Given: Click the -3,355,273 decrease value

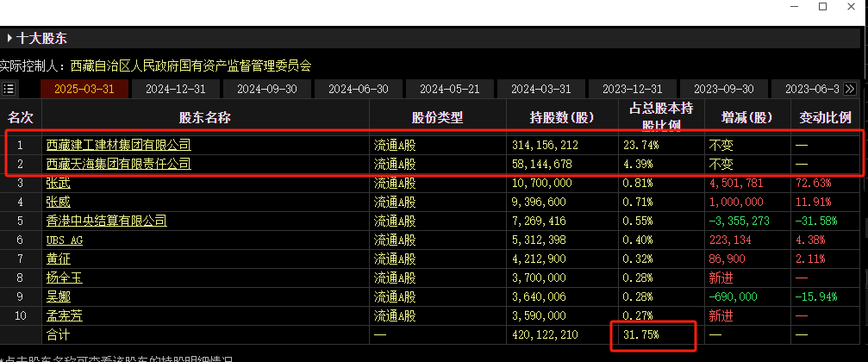Looking at the screenshot, I should 739,221.
